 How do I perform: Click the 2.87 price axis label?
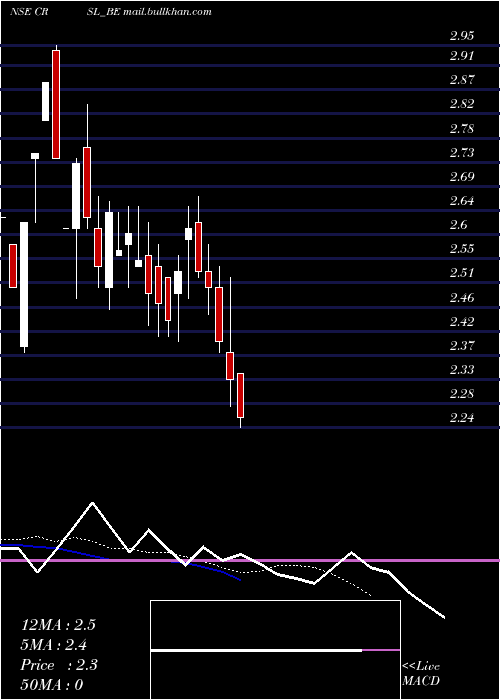[462, 80]
